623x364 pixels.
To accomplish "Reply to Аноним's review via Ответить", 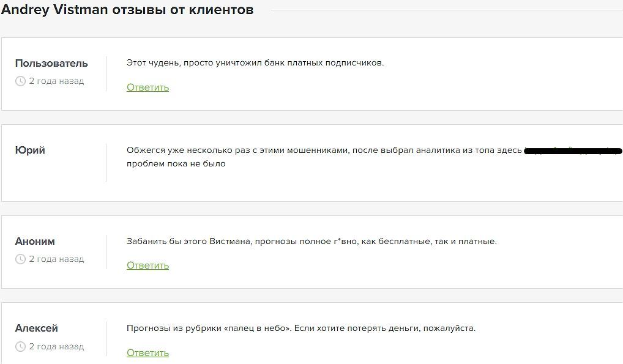I will tap(148, 266).
